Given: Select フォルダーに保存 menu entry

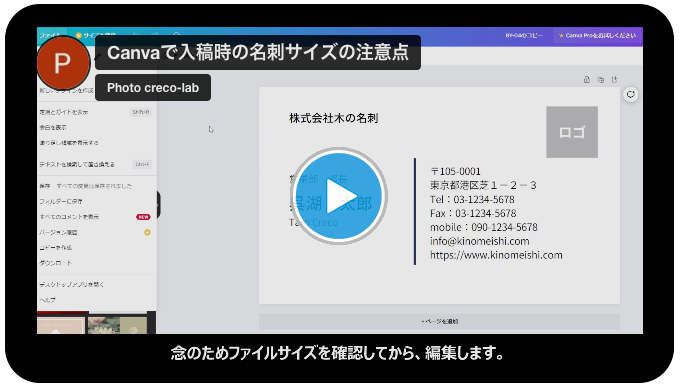Looking at the screenshot, I should pyautogui.click(x=61, y=201).
